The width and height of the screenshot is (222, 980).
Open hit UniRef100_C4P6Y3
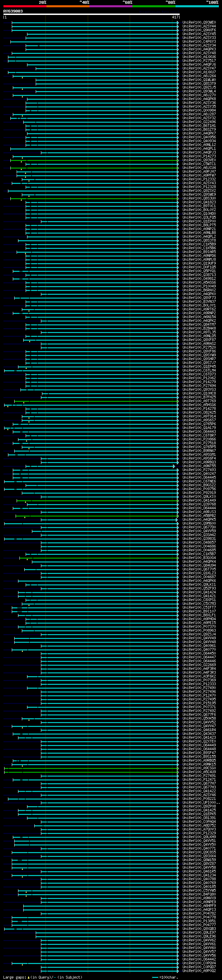coord(199,41)
